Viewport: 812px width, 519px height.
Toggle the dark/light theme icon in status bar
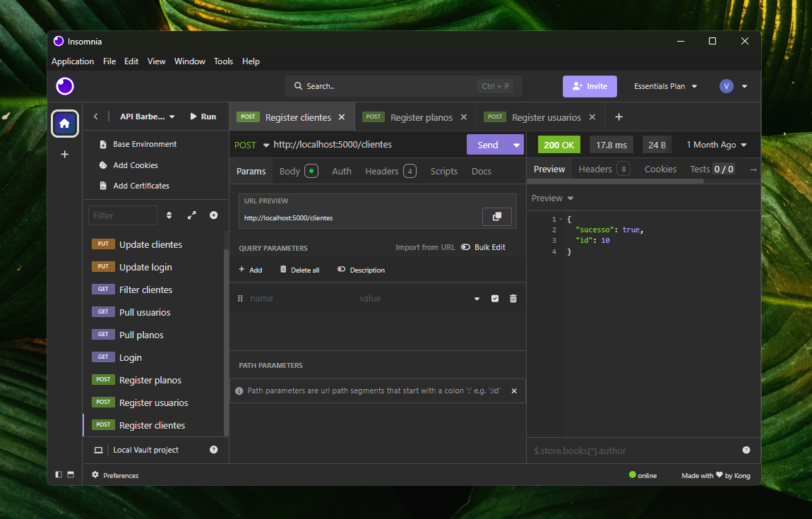coord(58,475)
